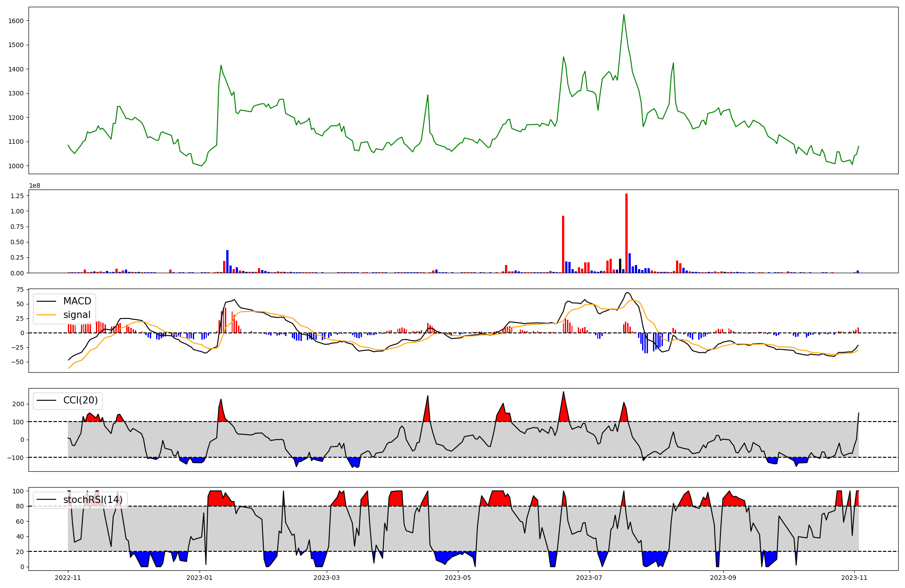The image size is (905, 588).
Task: Click the black volume bar
Action: [620, 266]
